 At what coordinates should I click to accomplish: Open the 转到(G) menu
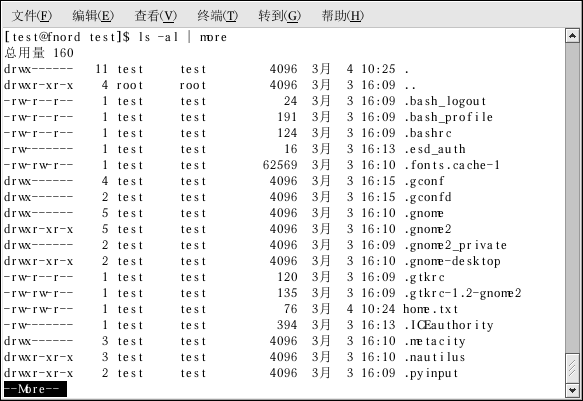click(280, 16)
